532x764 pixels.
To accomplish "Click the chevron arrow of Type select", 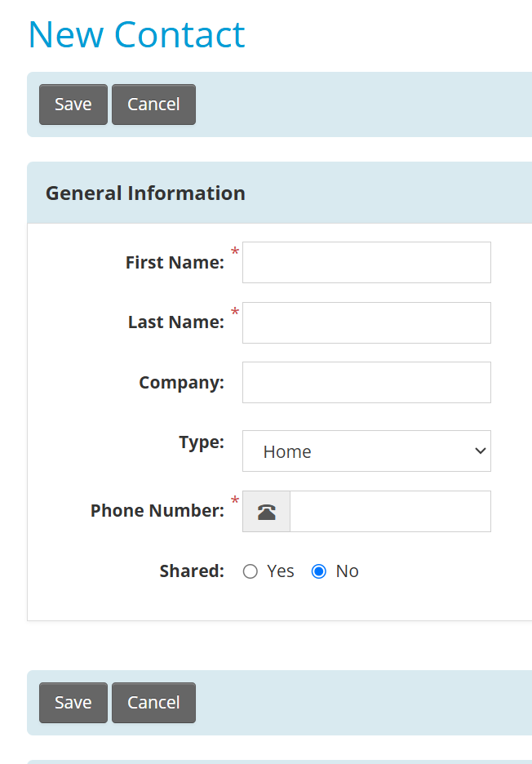I will point(480,451).
